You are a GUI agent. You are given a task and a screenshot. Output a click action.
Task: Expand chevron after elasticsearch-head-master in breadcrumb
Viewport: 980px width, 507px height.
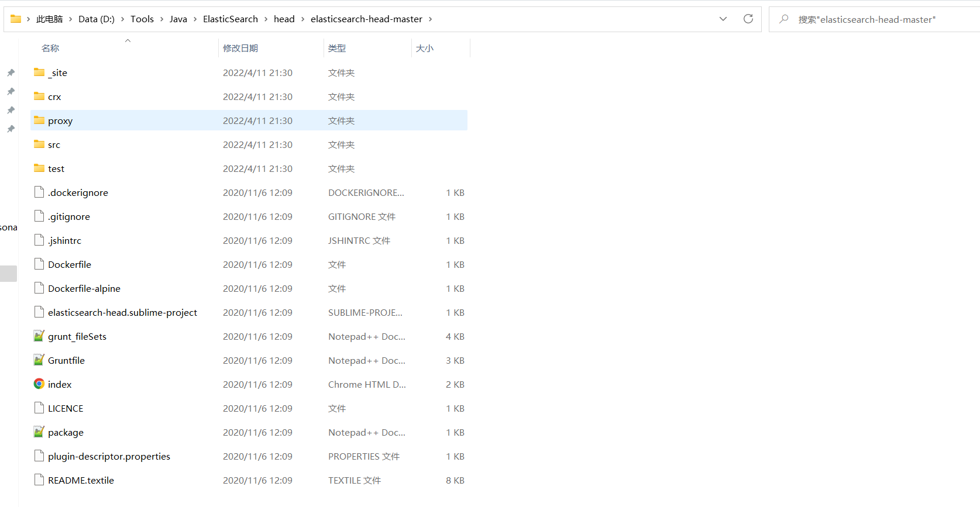pos(431,19)
